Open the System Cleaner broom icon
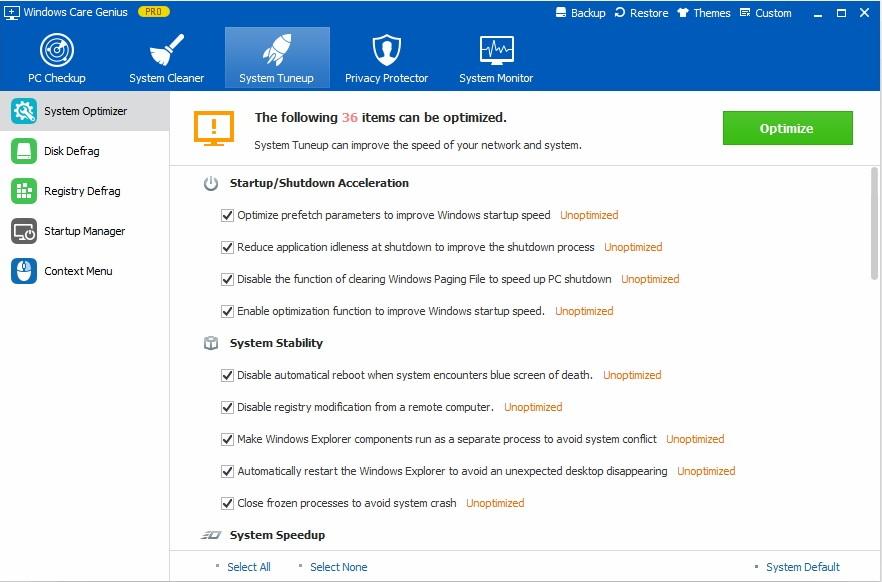882x582 pixels. (x=166, y=50)
